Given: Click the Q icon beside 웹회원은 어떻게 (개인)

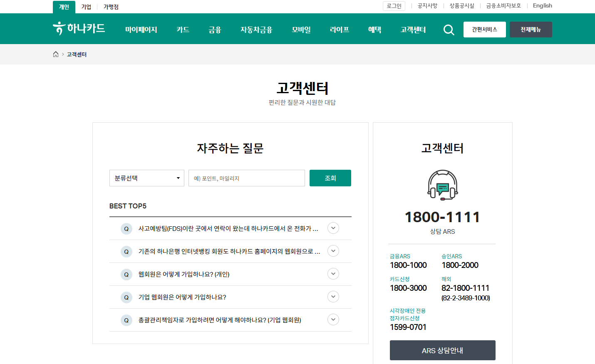Looking at the screenshot, I should 126,275.
